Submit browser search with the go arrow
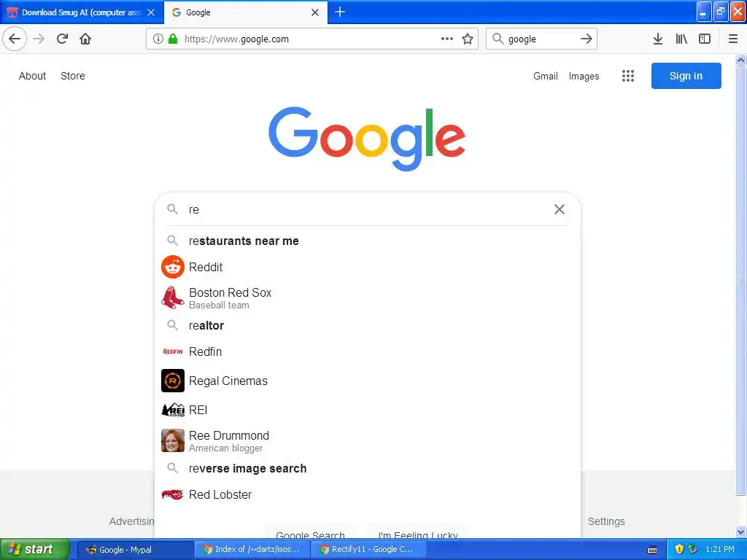 tap(587, 39)
